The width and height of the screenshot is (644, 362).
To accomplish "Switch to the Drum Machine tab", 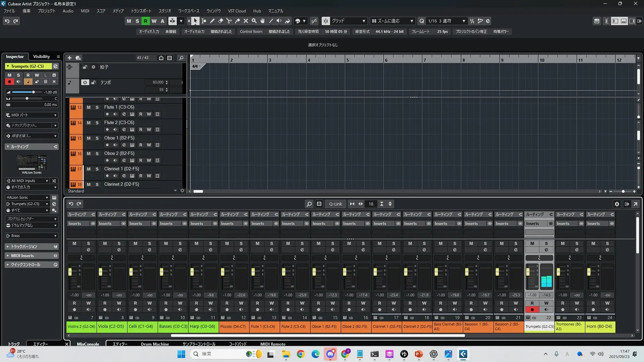I will point(155,344).
